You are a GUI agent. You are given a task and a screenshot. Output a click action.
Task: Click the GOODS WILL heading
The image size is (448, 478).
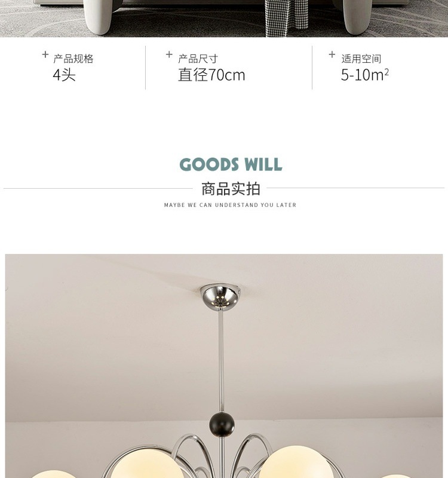pyautogui.click(x=231, y=165)
